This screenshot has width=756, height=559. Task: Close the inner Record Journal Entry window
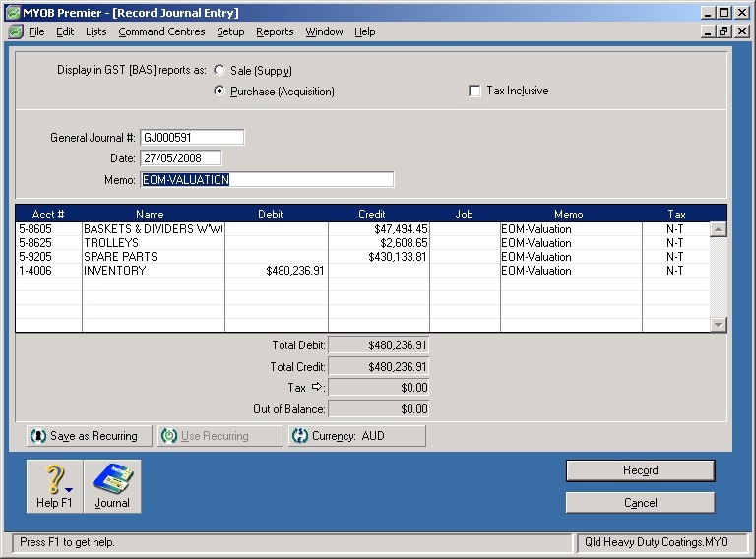click(x=742, y=31)
